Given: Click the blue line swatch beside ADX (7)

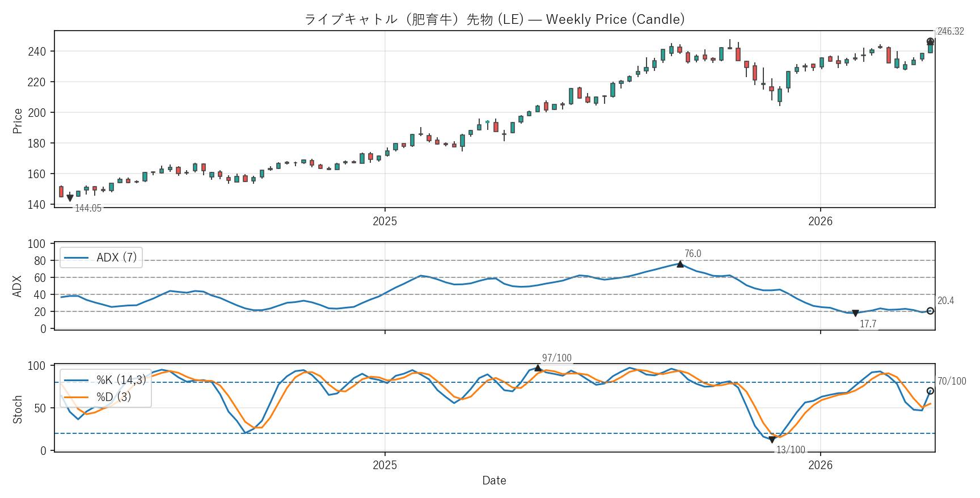Looking at the screenshot, I should tap(76, 258).
